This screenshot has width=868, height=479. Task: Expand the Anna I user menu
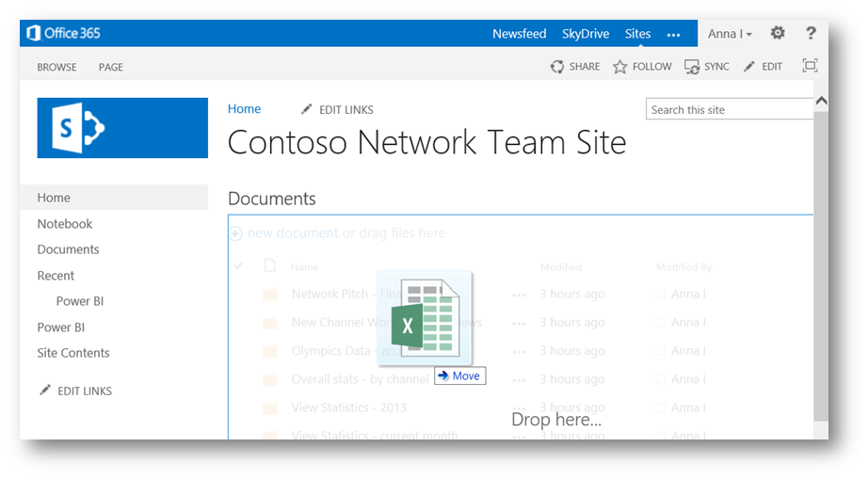point(729,34)
